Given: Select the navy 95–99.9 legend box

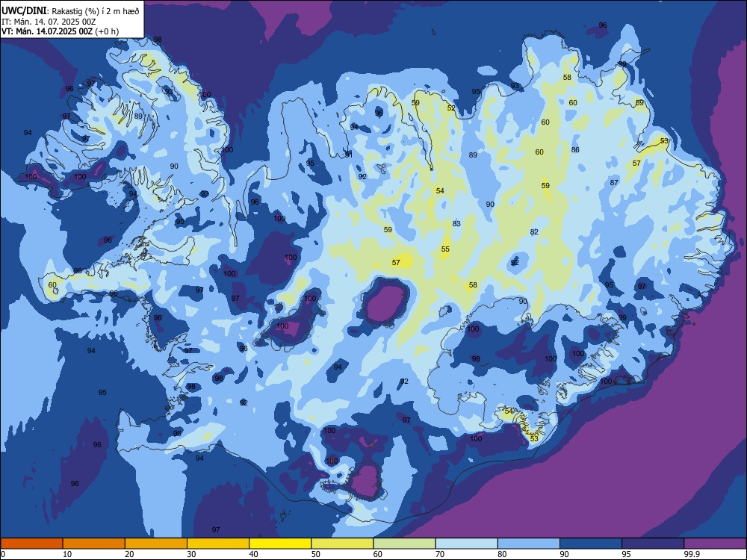Looking at the screenshot, I should point(653,544).
